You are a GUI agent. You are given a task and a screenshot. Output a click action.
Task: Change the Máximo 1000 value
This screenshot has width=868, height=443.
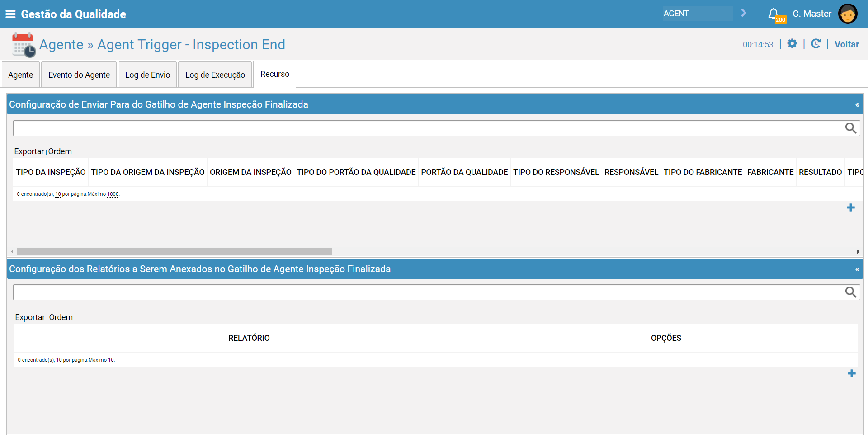[x=113, y=194]
